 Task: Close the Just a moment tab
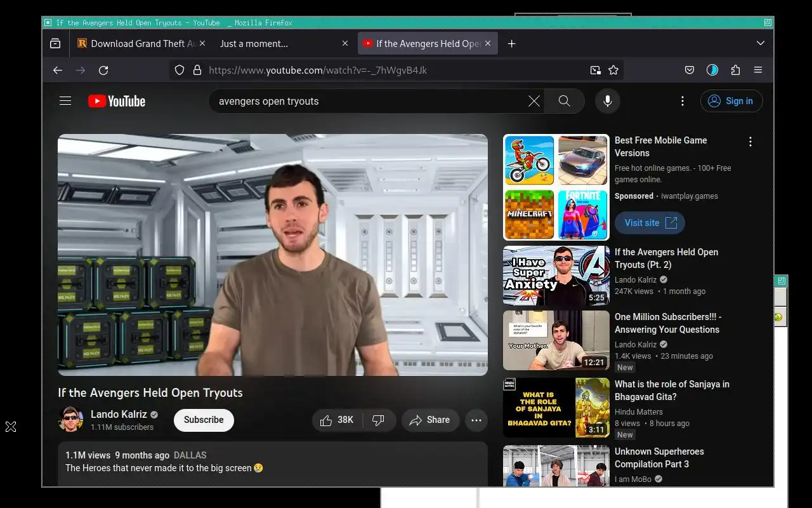(x=345, y=43)
